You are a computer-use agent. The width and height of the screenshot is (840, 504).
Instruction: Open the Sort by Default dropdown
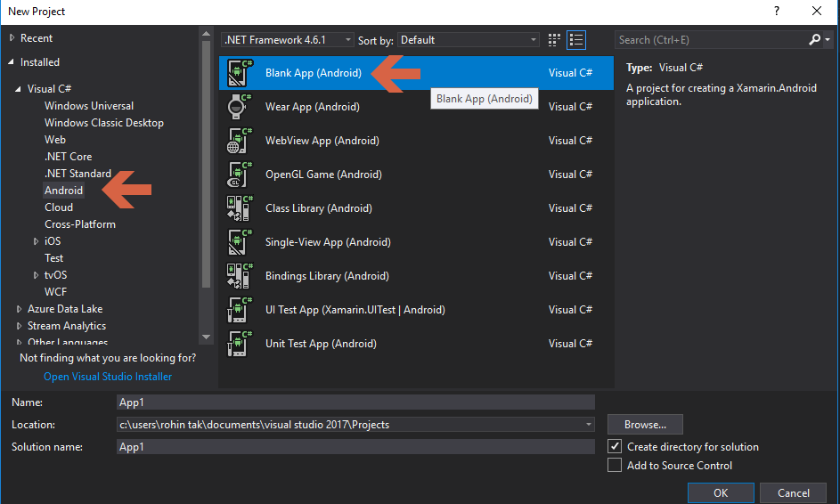tap(469, 40)
